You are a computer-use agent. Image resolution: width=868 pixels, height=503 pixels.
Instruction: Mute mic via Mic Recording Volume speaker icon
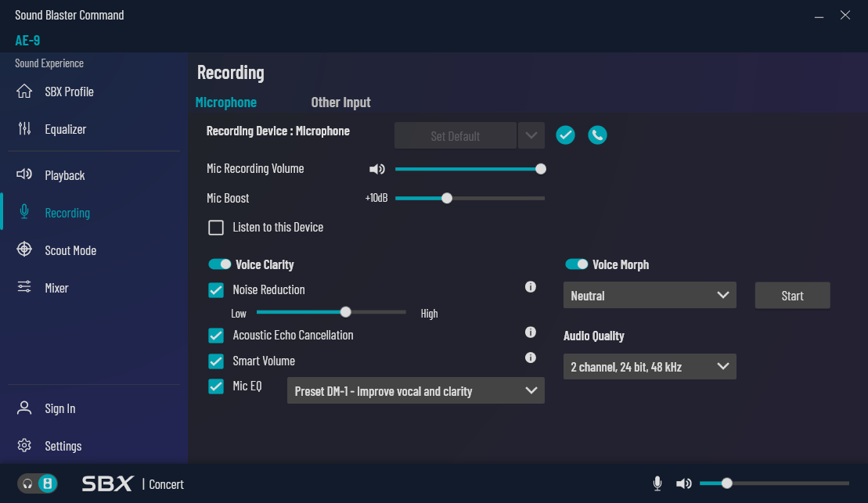377,169
